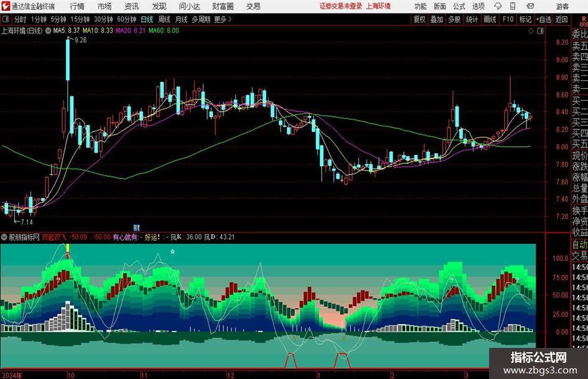Screen dimensions: 588x379
Task: Open the 版面 menu
Action: tap(439, 6)
